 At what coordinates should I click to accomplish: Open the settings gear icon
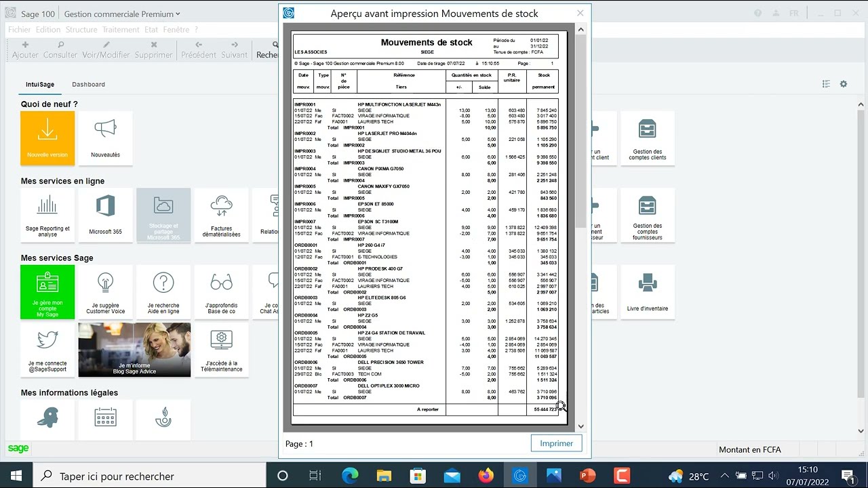coord(844,84)
